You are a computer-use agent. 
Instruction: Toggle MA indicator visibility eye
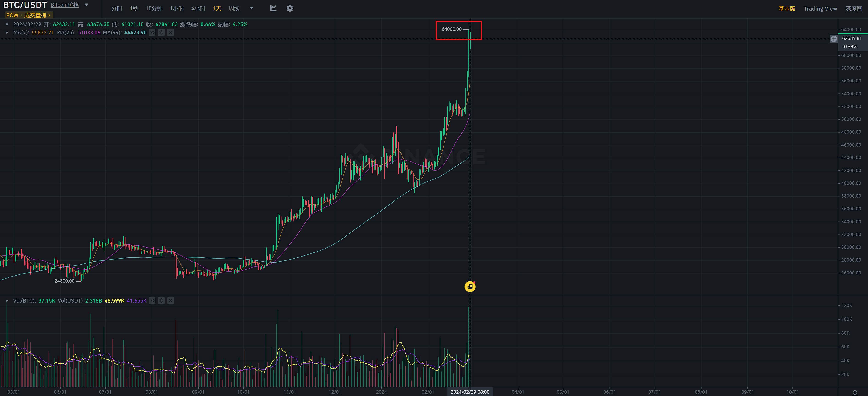point(152,33)
